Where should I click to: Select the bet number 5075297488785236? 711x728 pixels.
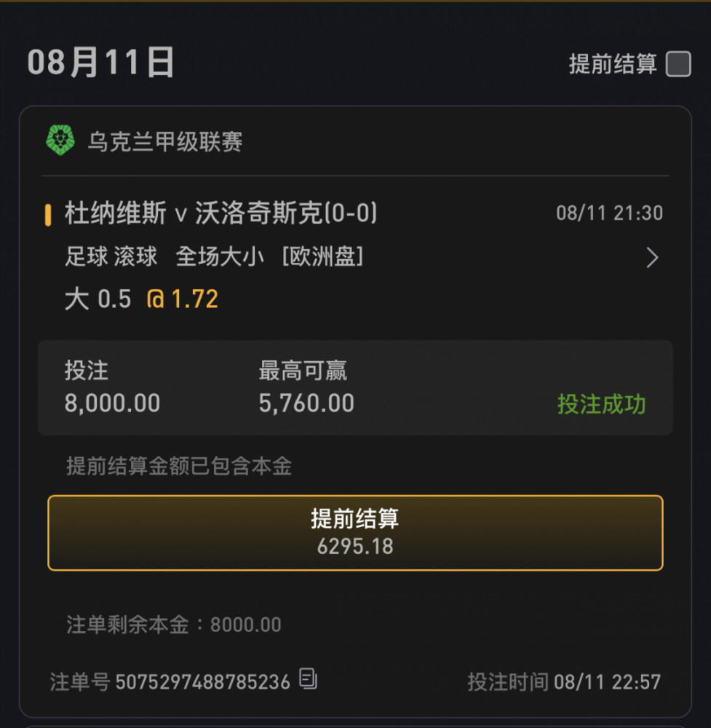click(x=203, y=682)
